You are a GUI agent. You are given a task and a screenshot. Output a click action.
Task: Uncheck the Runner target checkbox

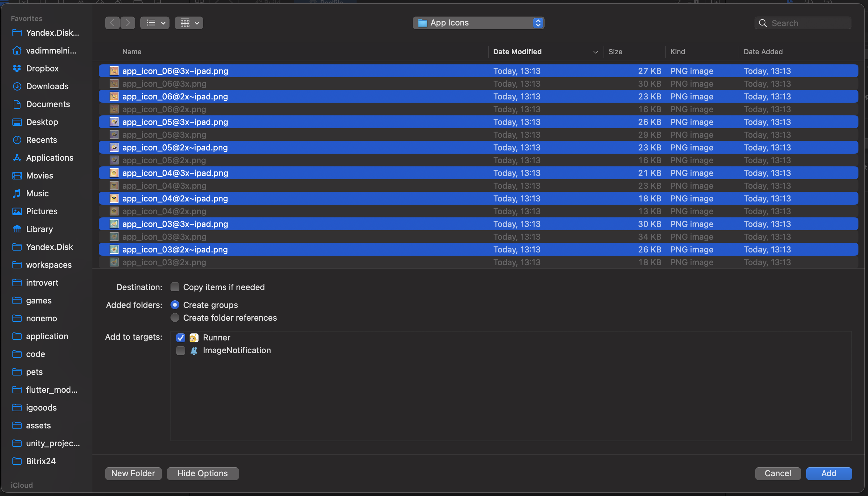(180, 338)
